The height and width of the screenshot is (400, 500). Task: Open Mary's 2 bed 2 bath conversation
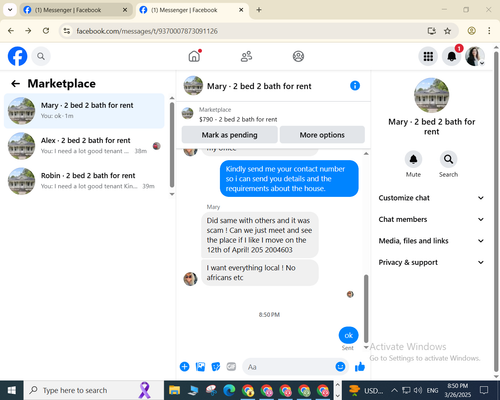click(x=84, y=111)
